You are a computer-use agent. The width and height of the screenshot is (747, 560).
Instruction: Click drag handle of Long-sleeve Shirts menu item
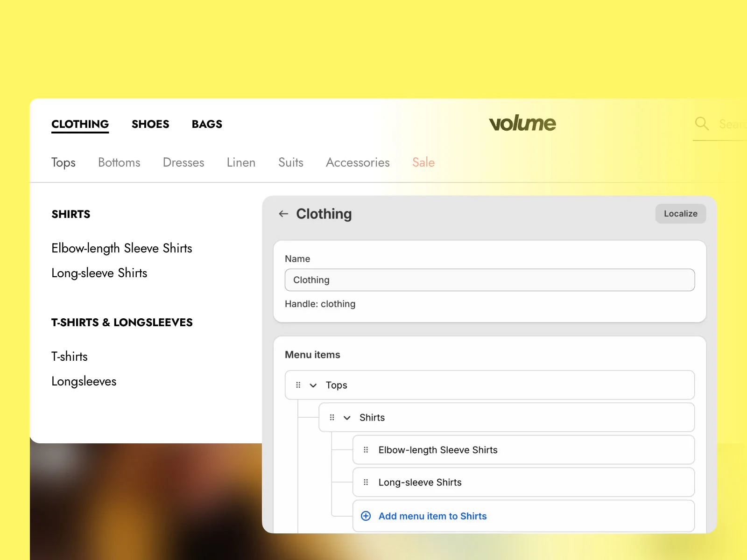(366, 482)
